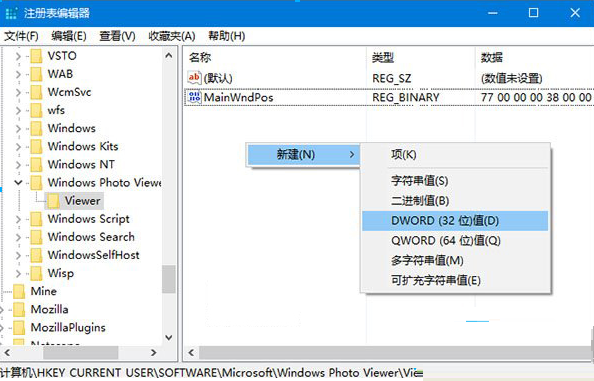Click the Viewer folder icon in tree
This screenshot has width=594, height=381.
tap(53, 201)
